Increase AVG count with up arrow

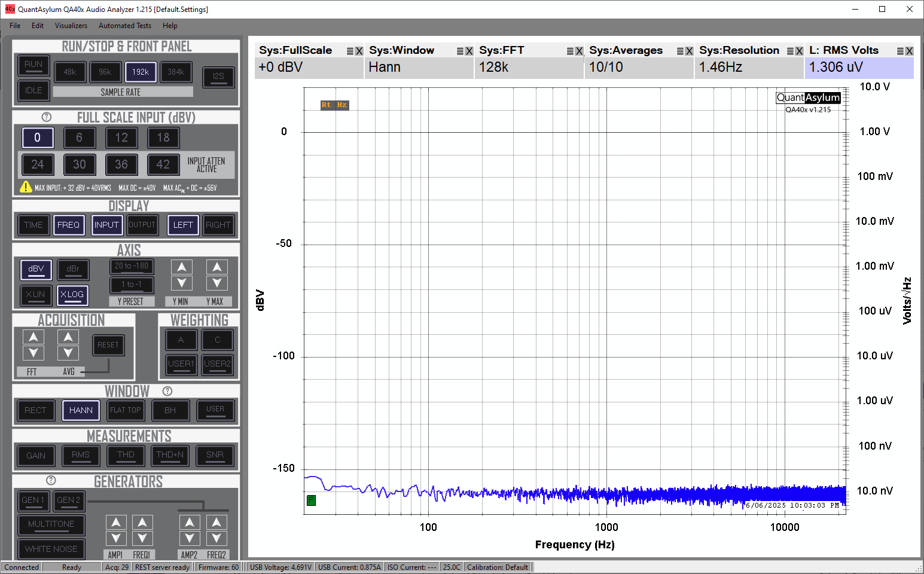[68, 337]
